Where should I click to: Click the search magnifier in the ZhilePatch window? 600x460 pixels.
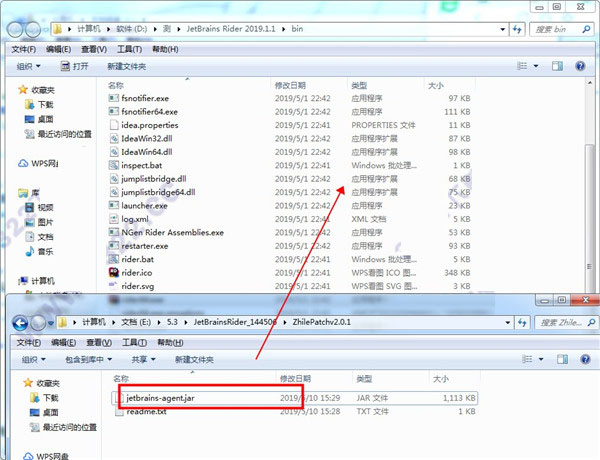click(591, 323)
